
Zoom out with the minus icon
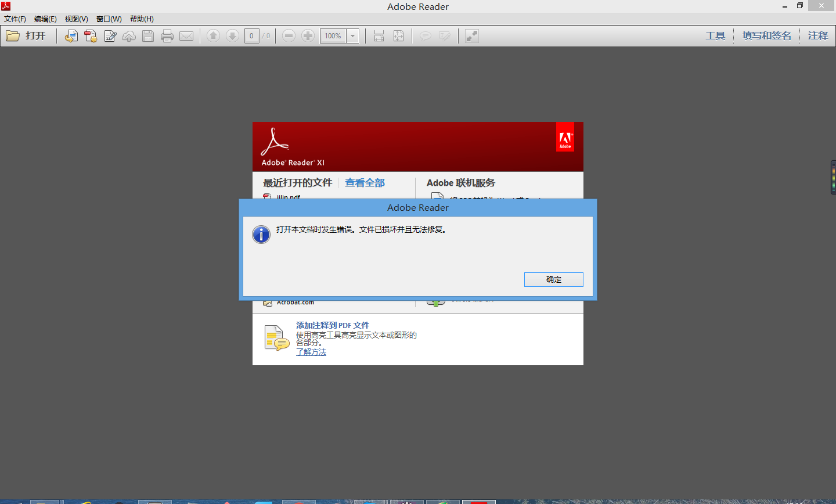point(289,36)
